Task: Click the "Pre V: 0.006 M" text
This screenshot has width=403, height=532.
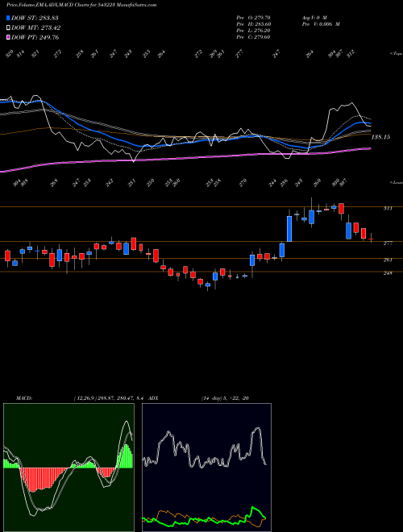Action: pyautogui.click(x=321, y=23)
